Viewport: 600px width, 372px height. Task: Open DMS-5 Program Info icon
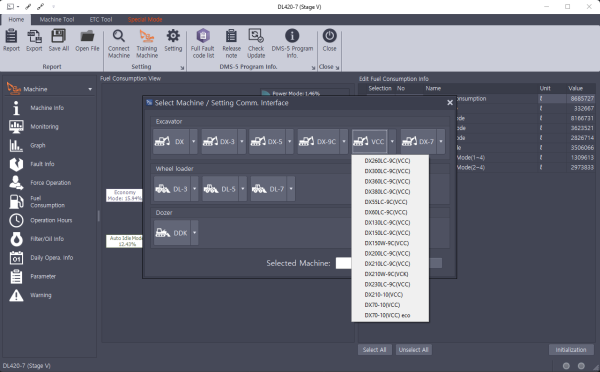pos(292,36)
